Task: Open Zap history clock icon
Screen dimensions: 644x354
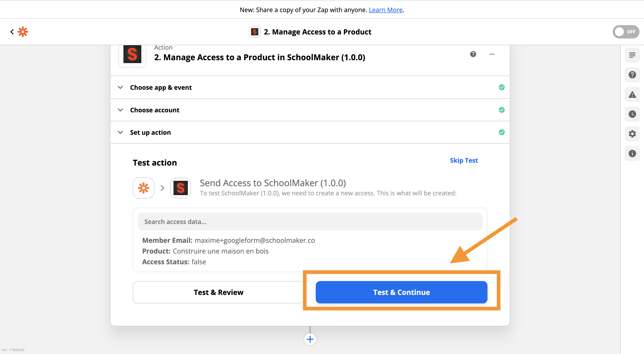Action: point(632,114)
